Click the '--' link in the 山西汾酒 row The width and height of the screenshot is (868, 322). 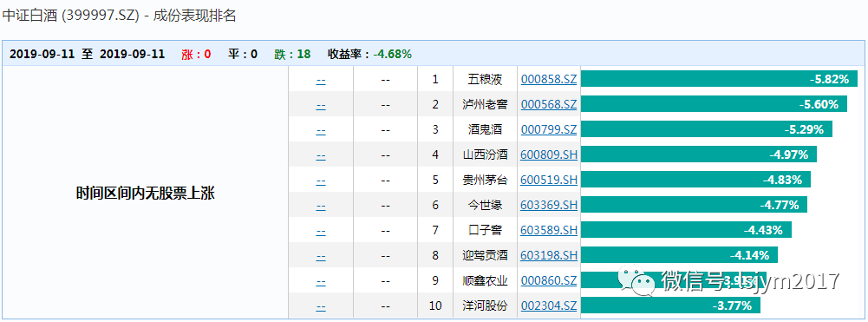(321, 155)
